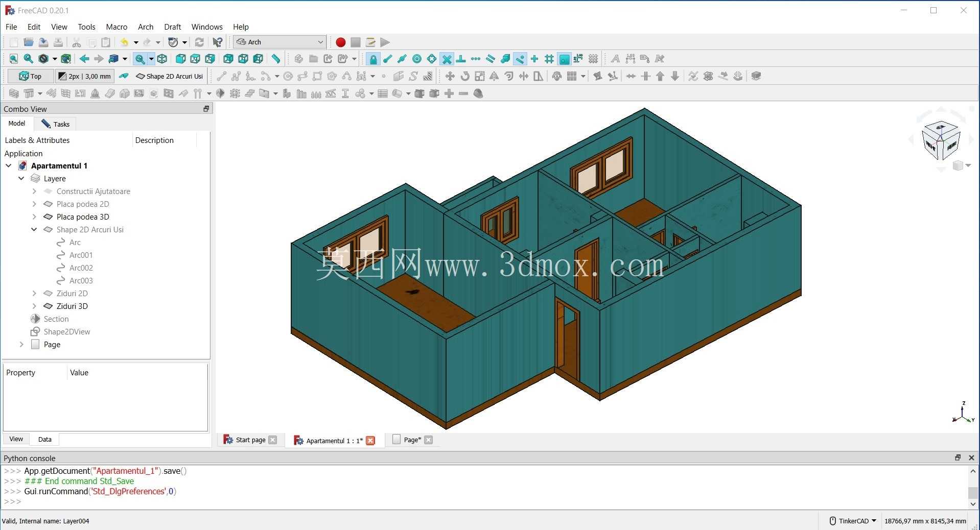Toggle Snap Endpoint
This screenshot has width=980, height=530.
click(x=387, y=59)
